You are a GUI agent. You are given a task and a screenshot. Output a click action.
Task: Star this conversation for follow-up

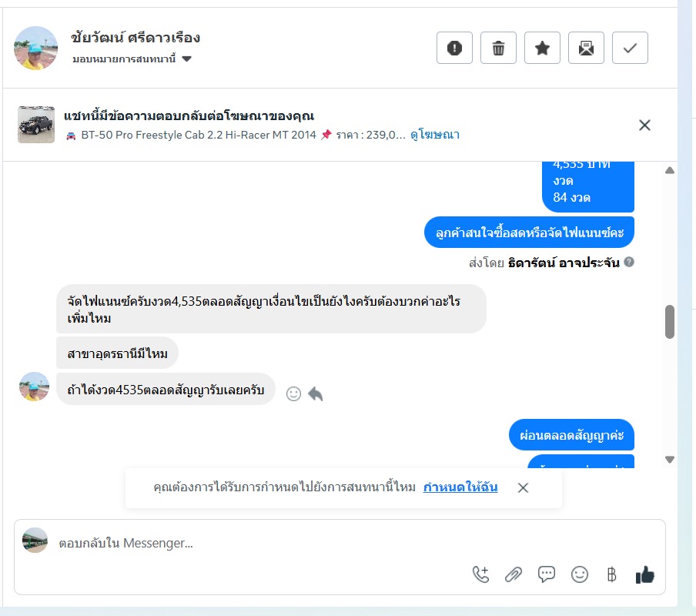[x=543, y=48]
